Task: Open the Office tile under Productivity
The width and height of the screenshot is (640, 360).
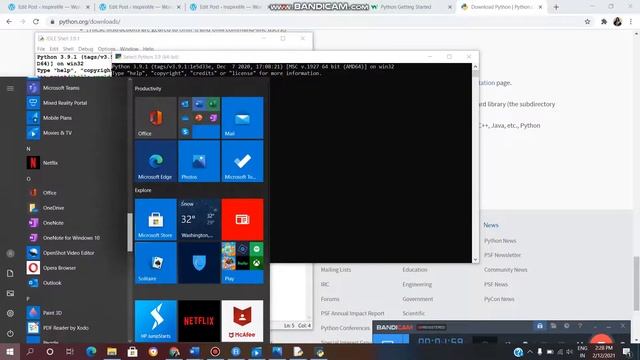Action: pyautogui.click(x=156, y=118)
